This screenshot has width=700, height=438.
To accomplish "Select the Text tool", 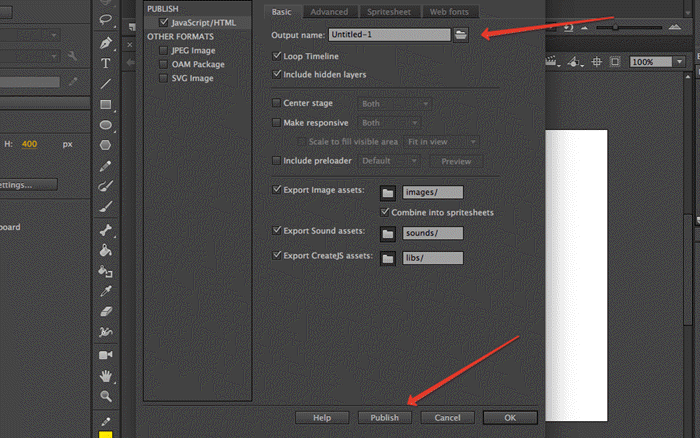I will click(105, 63).
